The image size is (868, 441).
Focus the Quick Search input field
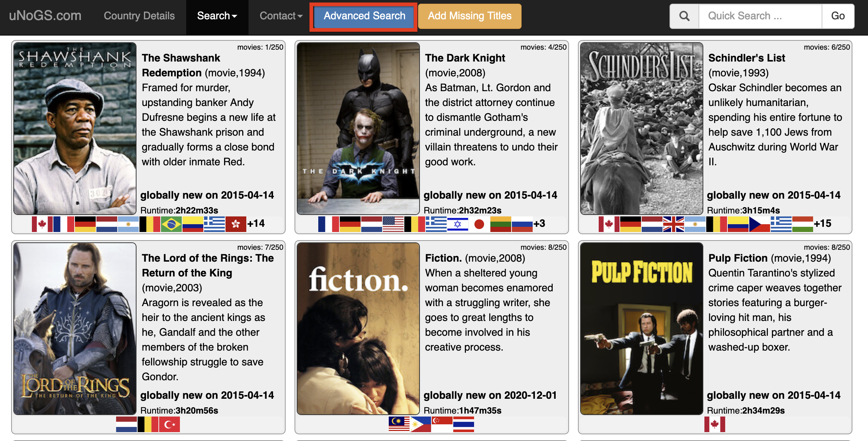760,16
